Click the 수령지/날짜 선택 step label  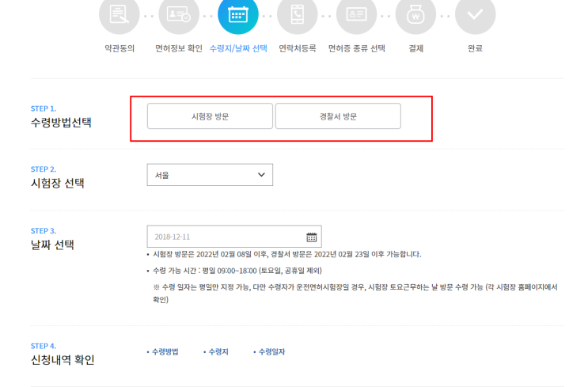point(238,48)
